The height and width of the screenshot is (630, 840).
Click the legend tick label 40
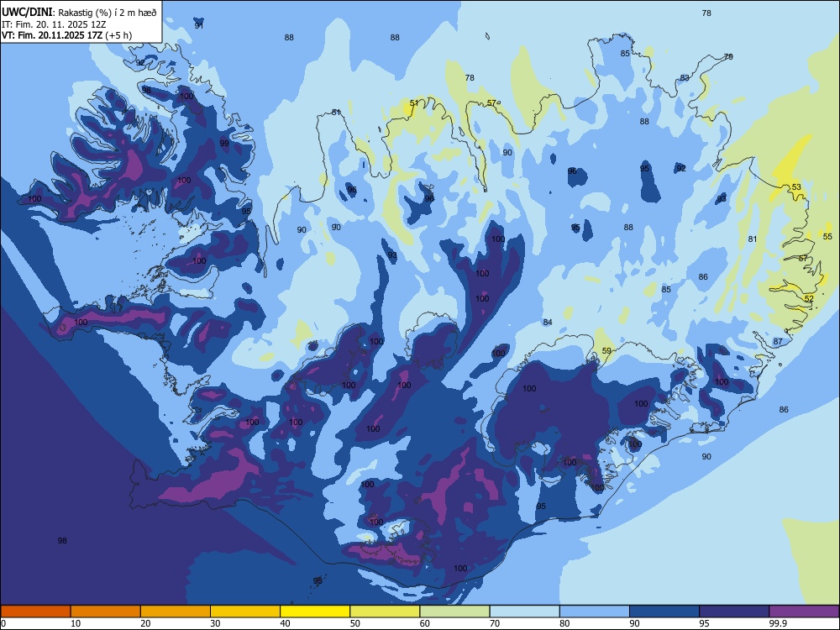(x=286, y=623)
